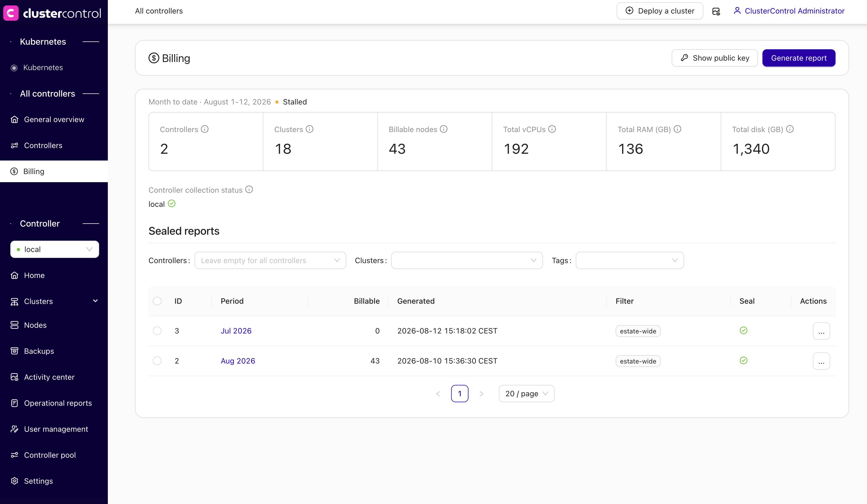Open actions menu for Aug 2026 report
This screenshot has height=504, width=867.
click(821, 361)
